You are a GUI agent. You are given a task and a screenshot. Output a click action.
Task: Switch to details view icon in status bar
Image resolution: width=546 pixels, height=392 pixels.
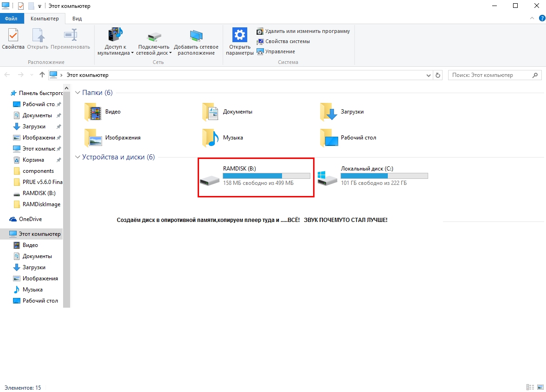pyautogui.click(x=530, y=387)
